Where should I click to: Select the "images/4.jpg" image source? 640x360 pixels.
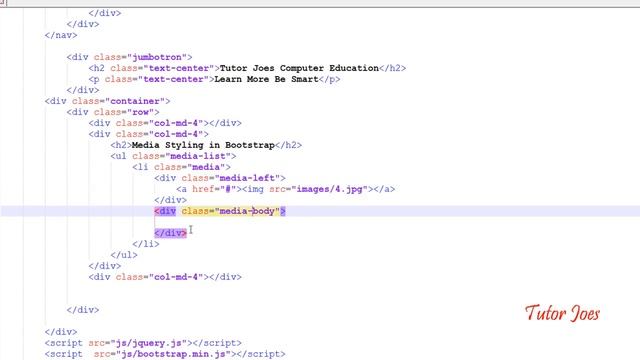click(x=329, y=189)
